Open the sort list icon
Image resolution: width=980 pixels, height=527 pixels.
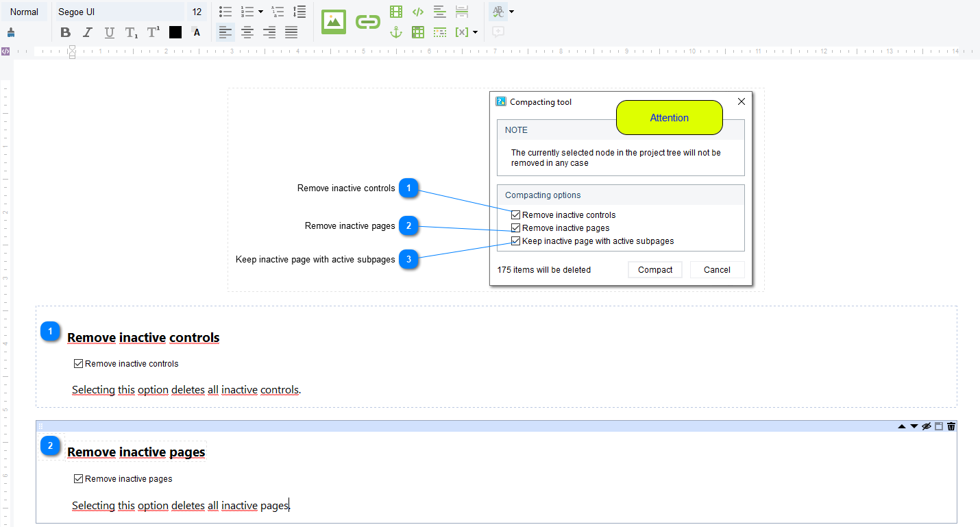pos(278,12)
